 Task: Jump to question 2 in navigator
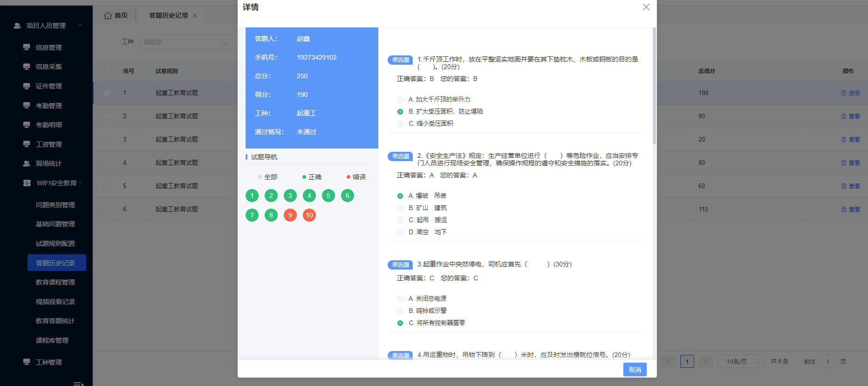pos(271,196)
